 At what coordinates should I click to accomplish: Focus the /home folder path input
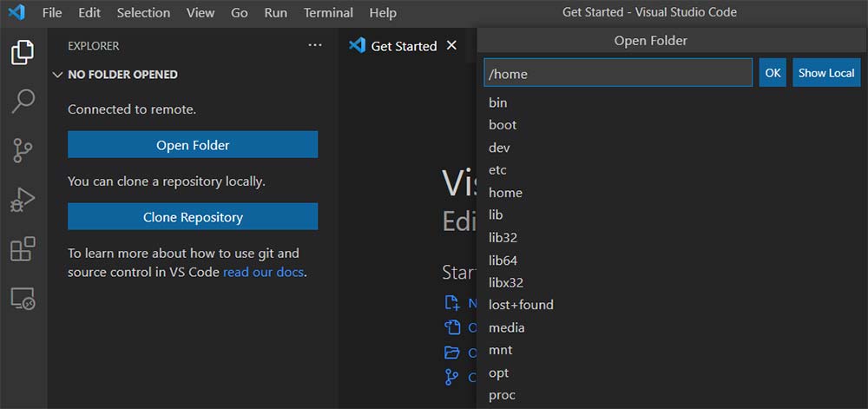click(x=618, y=72)
